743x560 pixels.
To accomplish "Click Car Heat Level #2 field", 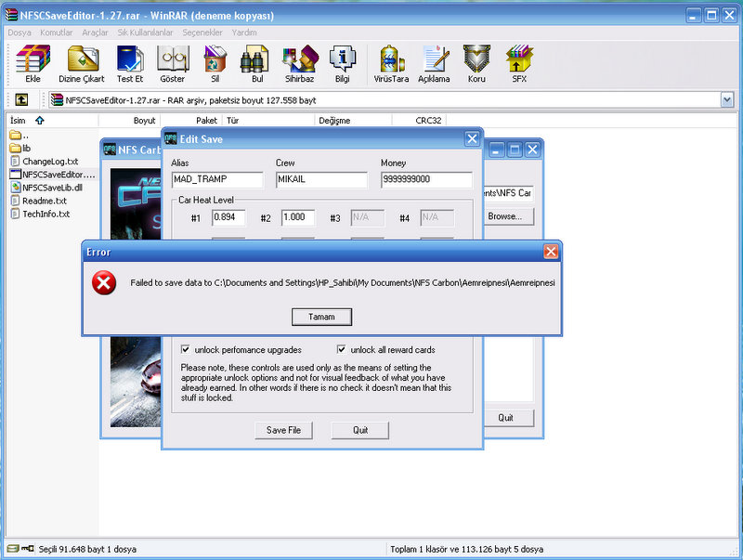I will [x=298, y=217].
